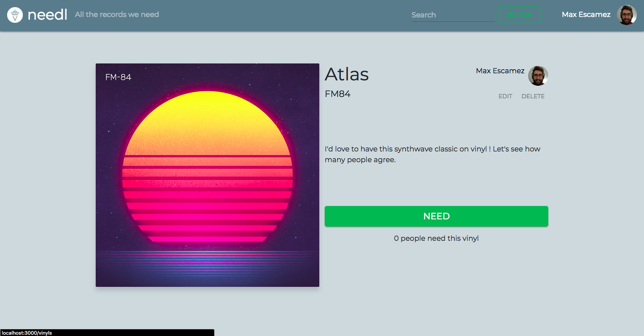Image resolution: width=644 pixels, height=336 pixels.
Task: Click EDIT for this vinyl
Action: (x=505, y=96)
